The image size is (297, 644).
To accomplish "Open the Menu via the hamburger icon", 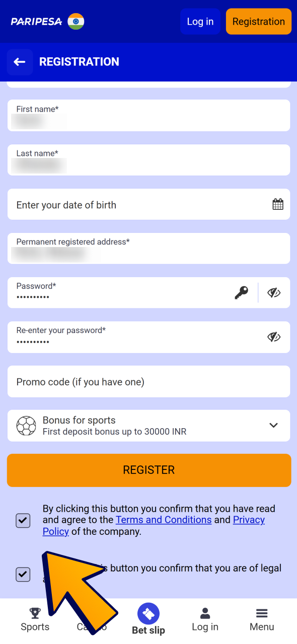I will click(262, 613).
